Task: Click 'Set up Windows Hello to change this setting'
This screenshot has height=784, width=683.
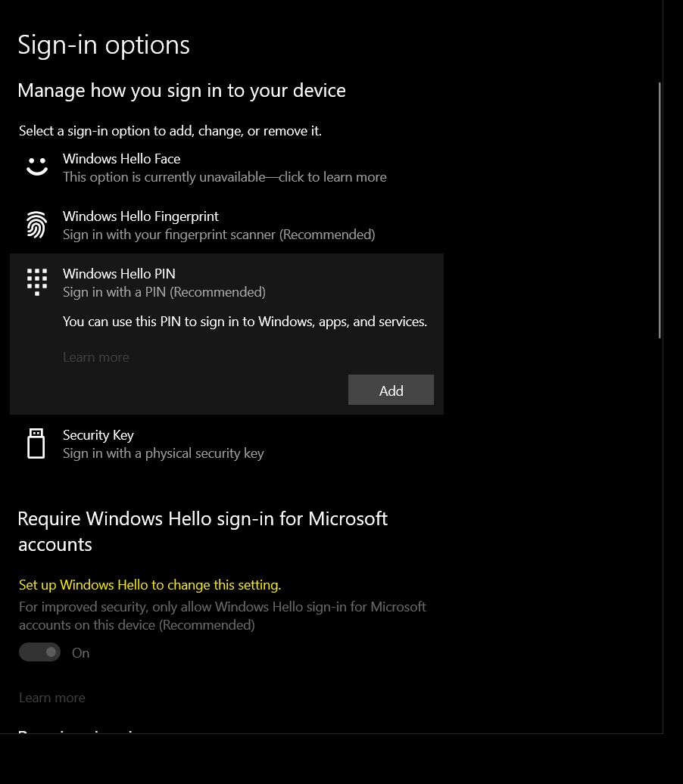Action: coord(150,585)
